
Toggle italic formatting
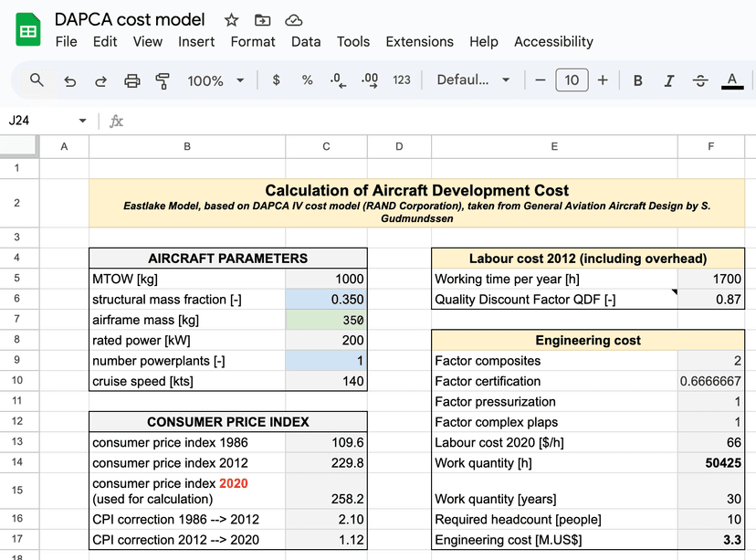[x=669, y=80]
